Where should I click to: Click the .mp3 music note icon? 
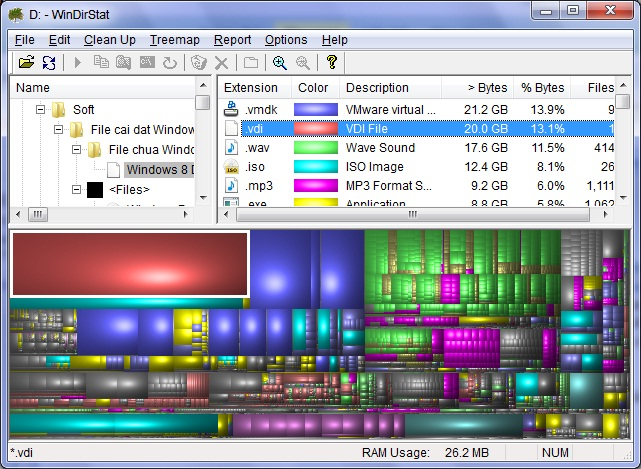pyautogui.click(x=231, y=186)
